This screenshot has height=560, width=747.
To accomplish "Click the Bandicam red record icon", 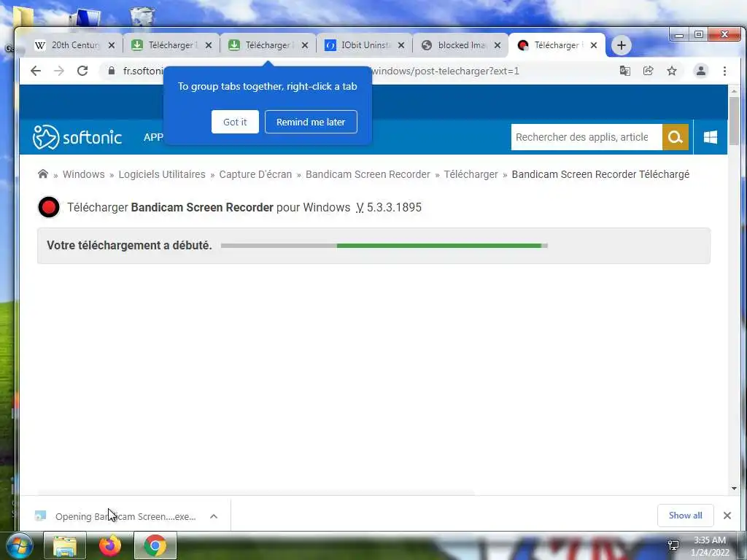I will click(x=49, y=207).
